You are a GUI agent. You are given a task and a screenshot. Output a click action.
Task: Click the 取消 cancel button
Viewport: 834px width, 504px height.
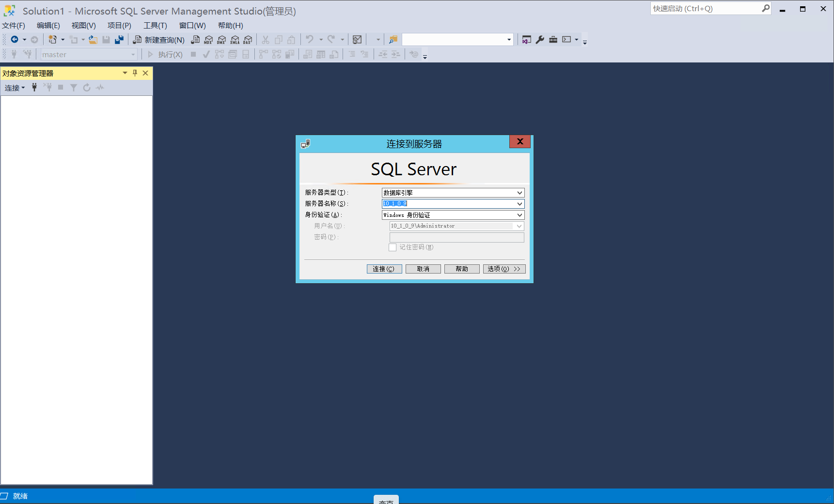(x=423, y=268)
